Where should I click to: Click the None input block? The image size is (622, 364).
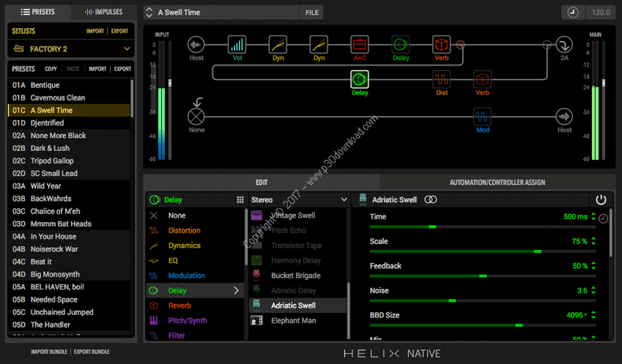[x=196, y=117]
